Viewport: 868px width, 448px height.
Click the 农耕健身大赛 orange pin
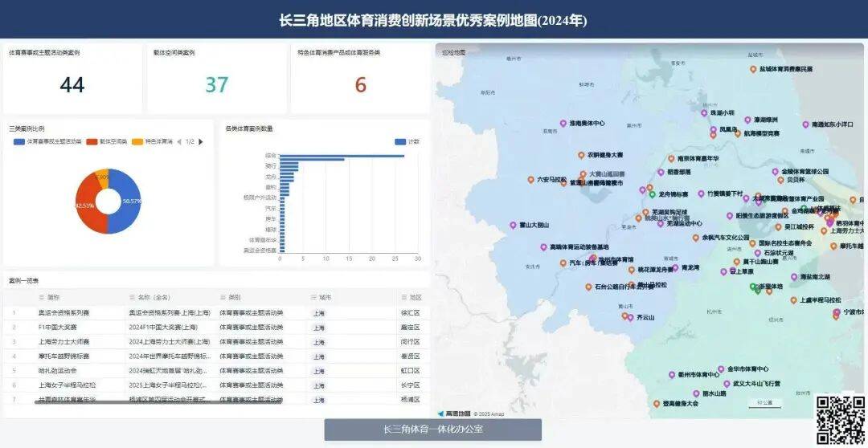click(581, 156)
